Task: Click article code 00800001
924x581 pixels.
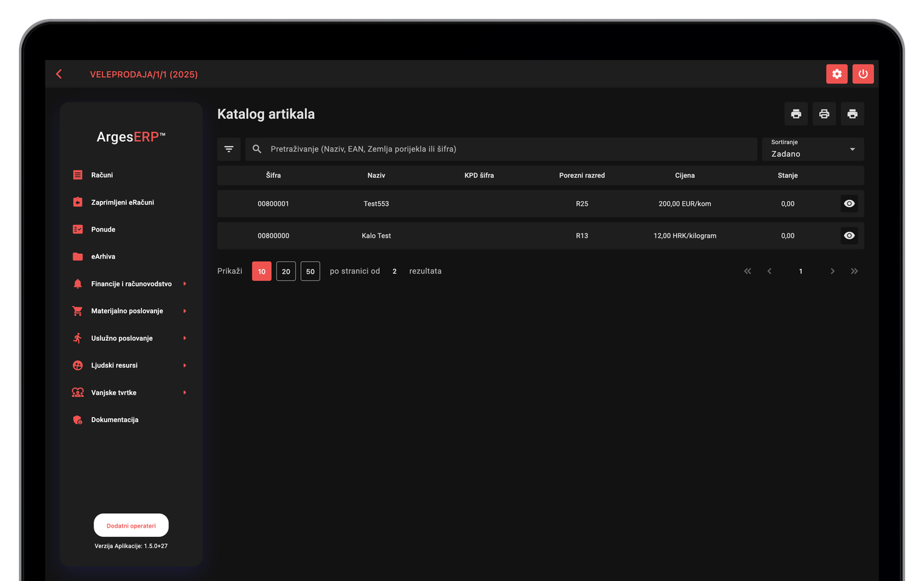Action: click(x=273, y=204)
